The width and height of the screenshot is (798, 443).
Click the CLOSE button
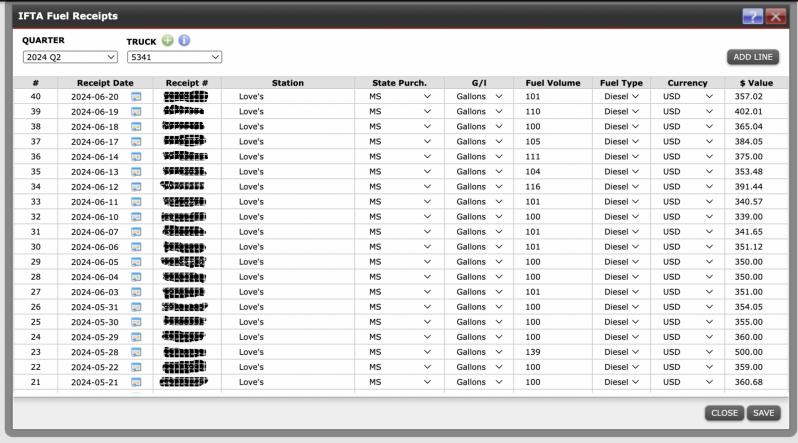coord(724,413)
